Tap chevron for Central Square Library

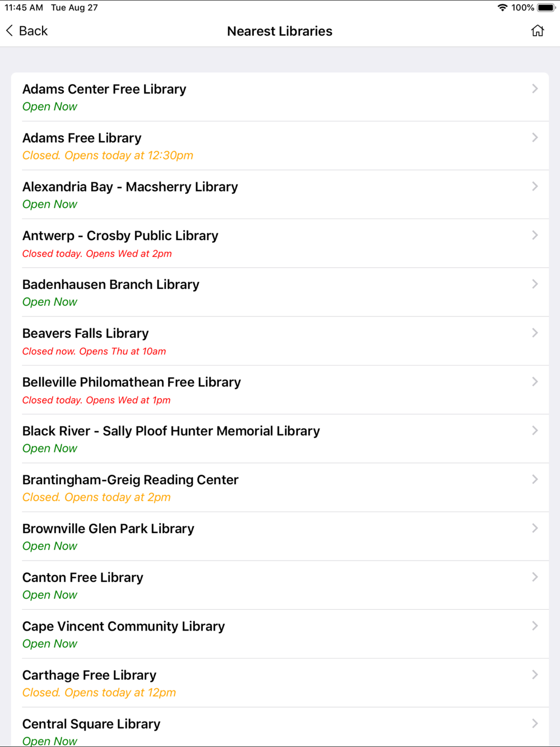(535, 723)
